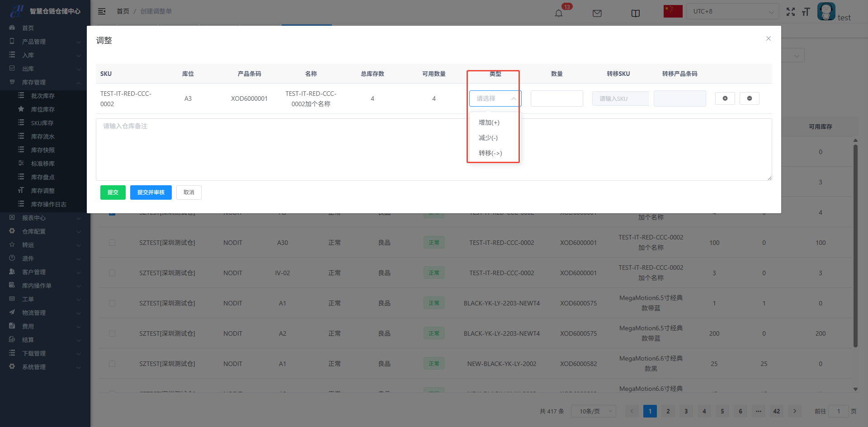868x427 pixels.
Task: Open the UTC+8 timezone dropdown
Action: pos(732,11)
